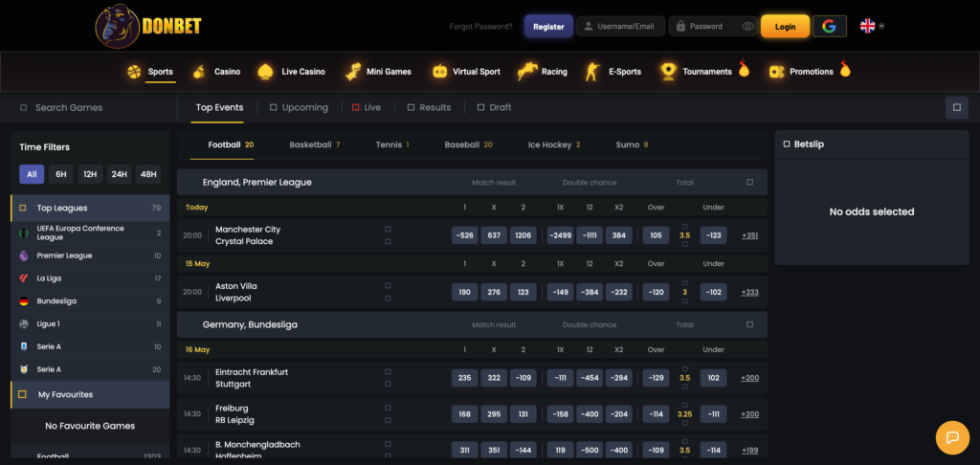
Task: Favourite Manchester City toggle
Action: pos(389,230)
